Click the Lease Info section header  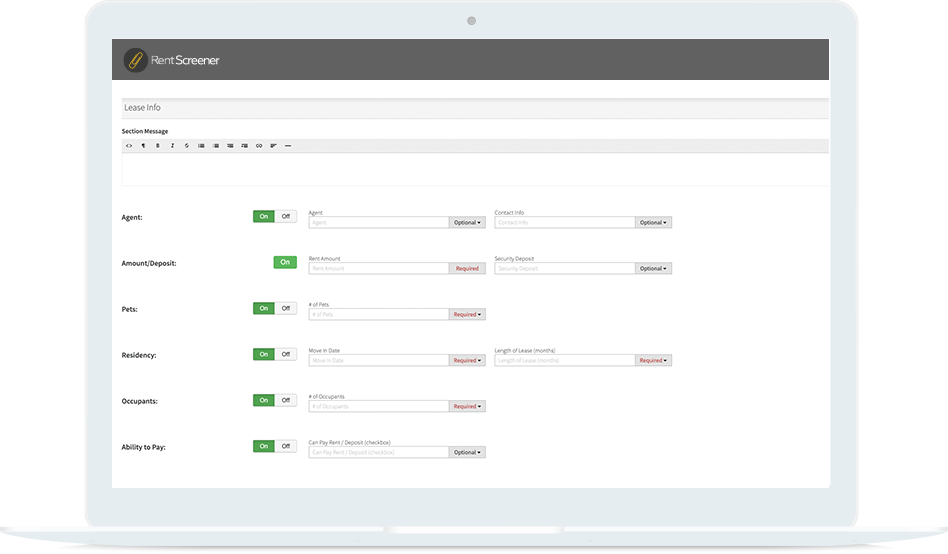click(x=475, y=108)
